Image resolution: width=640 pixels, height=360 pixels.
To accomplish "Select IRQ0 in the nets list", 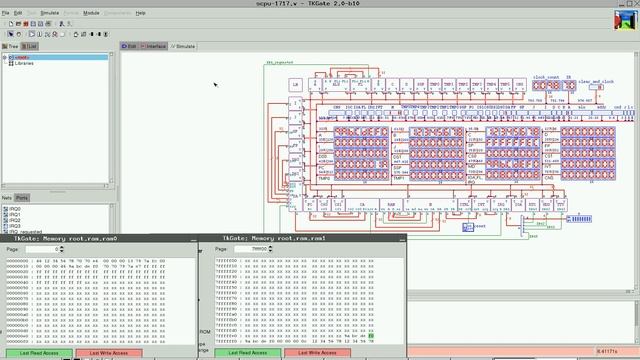I will click(x=15, y=209).
